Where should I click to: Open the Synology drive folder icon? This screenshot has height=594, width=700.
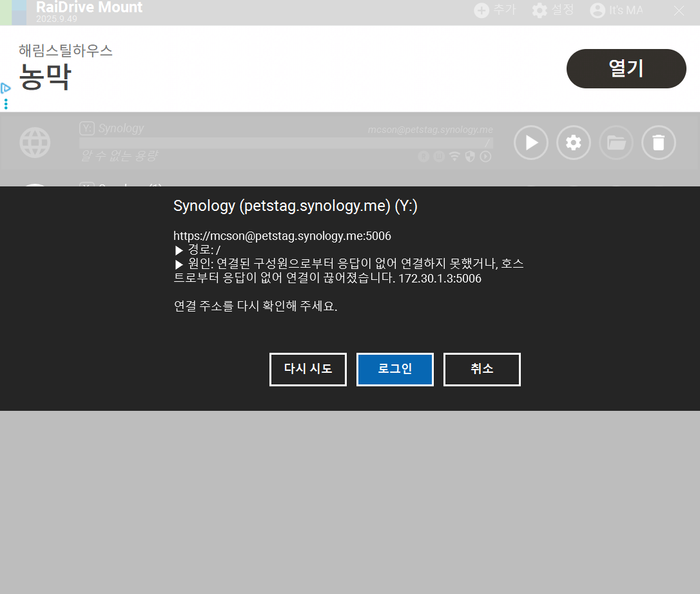tap(616, 143)
